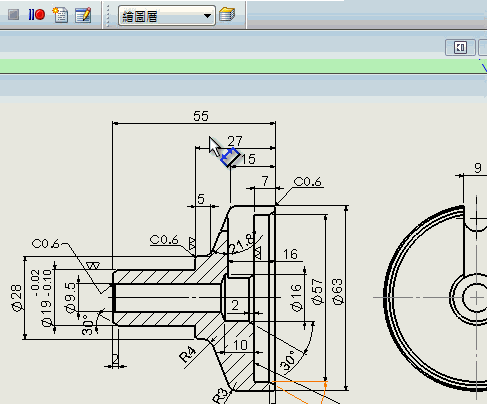
Task: Select the 15 dimension text
Action: click(248, 159)
